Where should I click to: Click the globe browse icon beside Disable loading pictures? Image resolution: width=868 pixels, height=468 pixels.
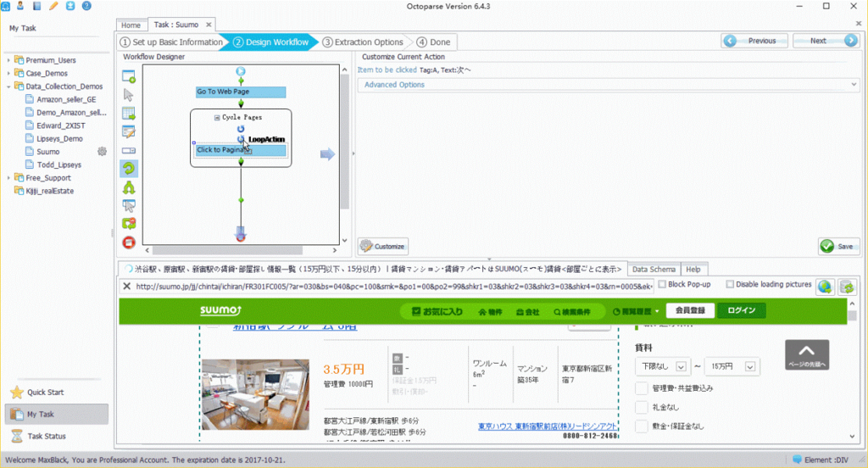pos(825,287)
